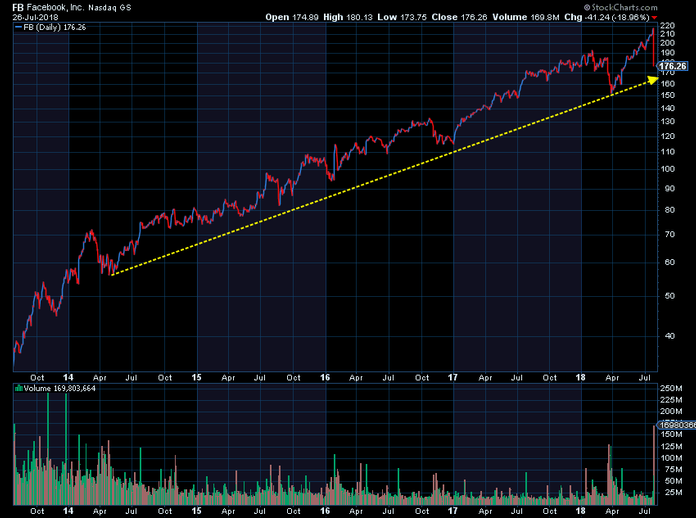Click the 120 price axis label

668,136
